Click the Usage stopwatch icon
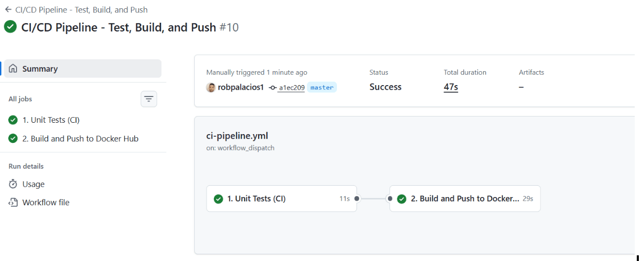Viewport: 644px width, 261px height. point(13,184)
